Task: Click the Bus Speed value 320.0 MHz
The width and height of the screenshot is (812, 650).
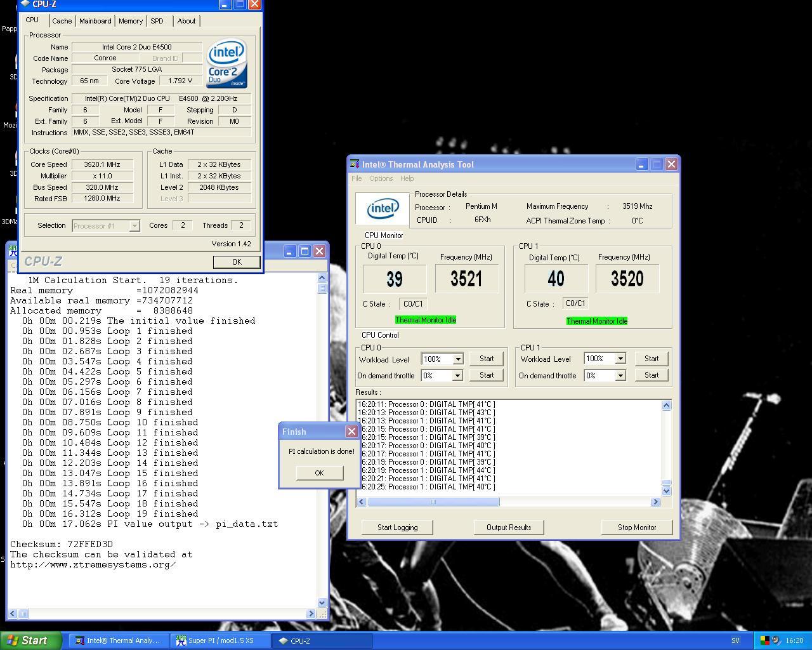Action: [x=101, y=187]
